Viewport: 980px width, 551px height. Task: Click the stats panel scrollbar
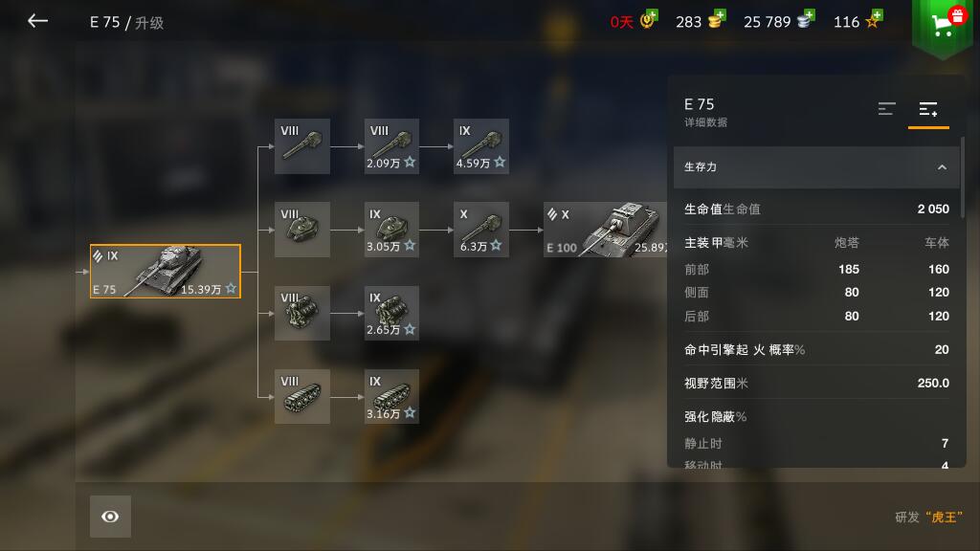tap(962, 178)
